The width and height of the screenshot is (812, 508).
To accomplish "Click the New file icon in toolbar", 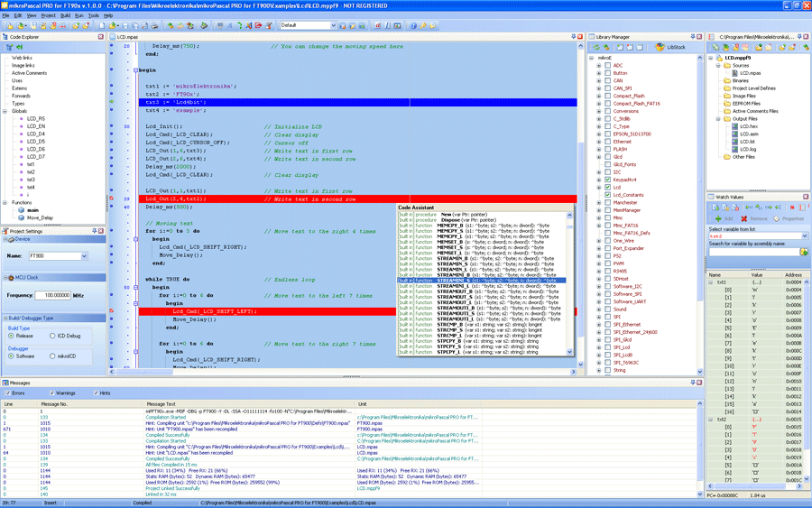I will (101, 25).
